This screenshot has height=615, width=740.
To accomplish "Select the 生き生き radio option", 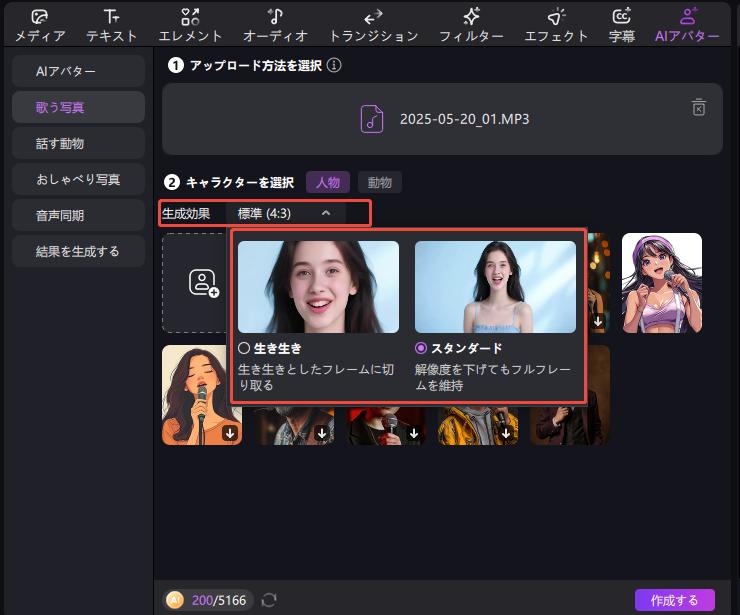I will (244, 348).
